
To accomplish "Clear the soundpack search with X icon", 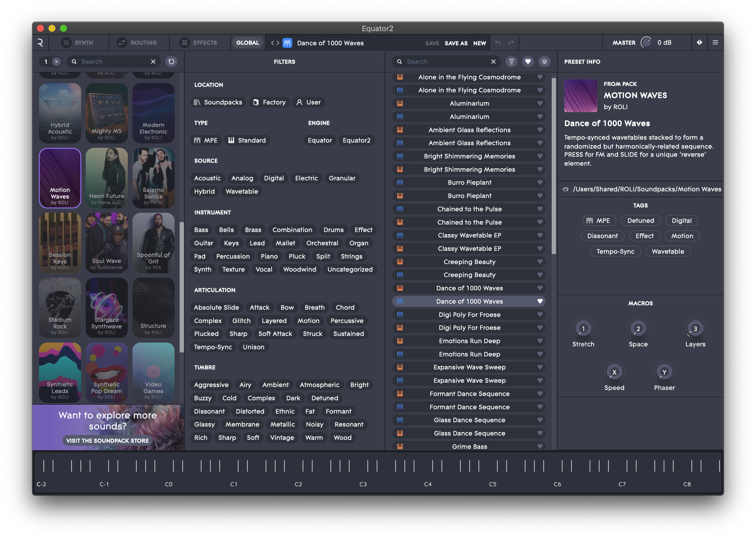I will (x=153, y=61).
